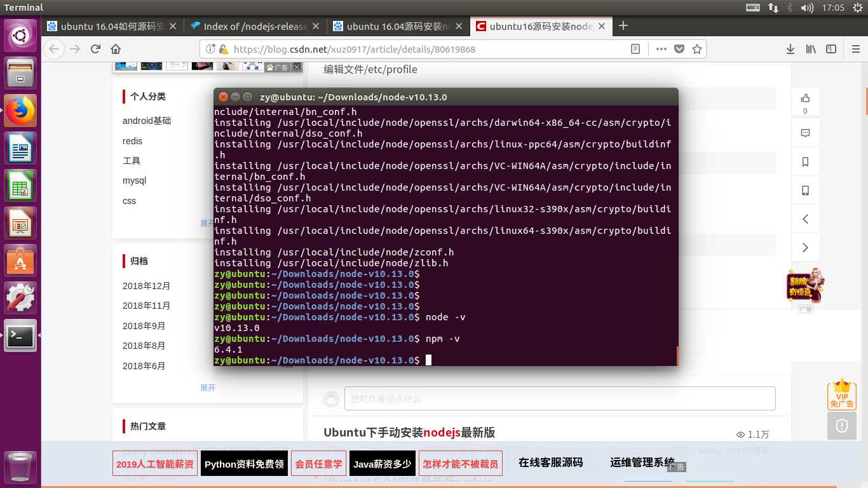Screen dimensions: 868x488
Task: Open the Trash in the launcher
Action: pos(21,467)
